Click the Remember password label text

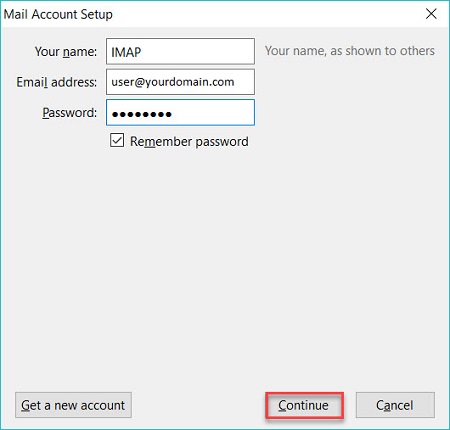click(x=189, y=141)
